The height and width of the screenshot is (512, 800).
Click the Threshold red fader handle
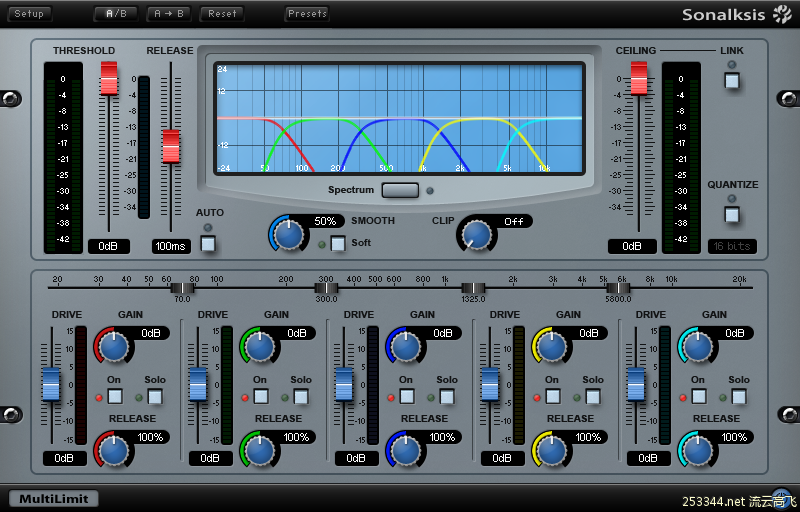pos(109,78)
